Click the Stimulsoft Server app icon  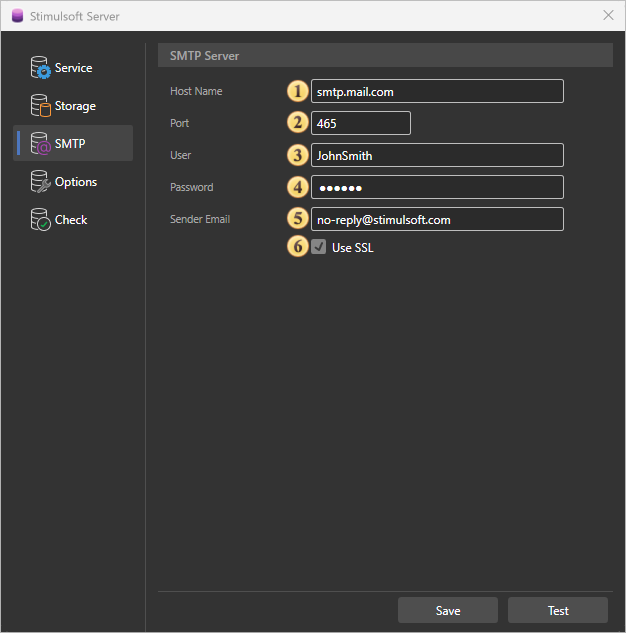tap(16, 16)
